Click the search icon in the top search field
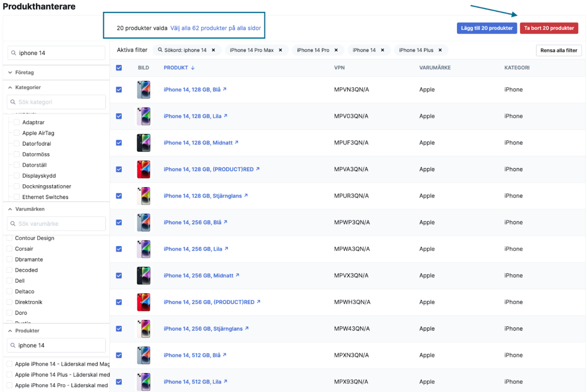587x392 pixels. pyautogui.click(x=13, y=53)
